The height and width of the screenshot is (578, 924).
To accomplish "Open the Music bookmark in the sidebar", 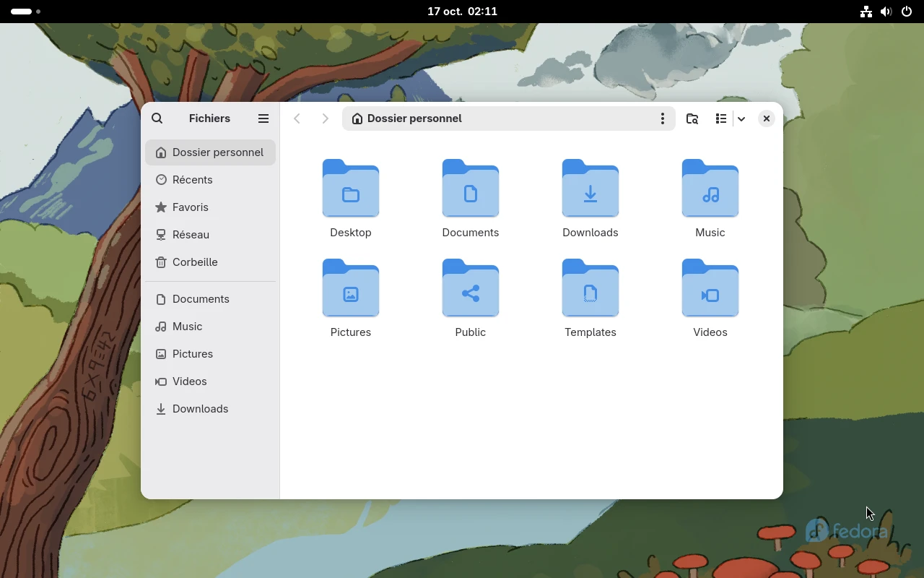I will 210,327.
